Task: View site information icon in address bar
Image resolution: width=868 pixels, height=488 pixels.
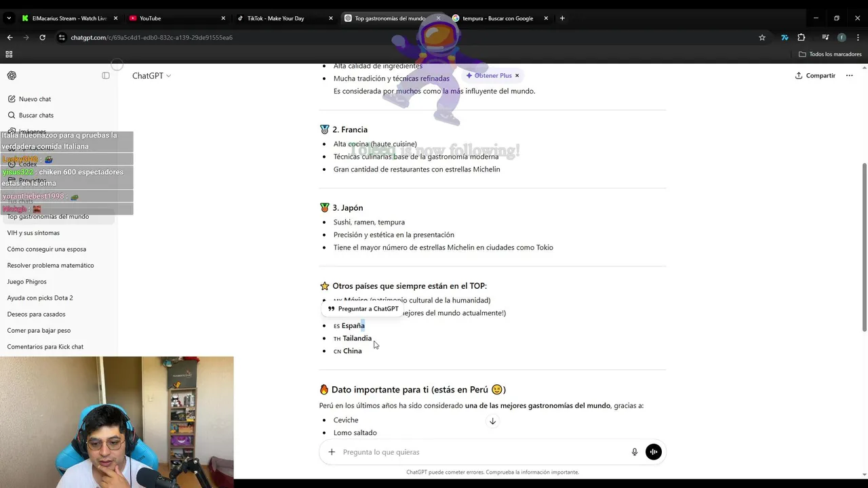Action: [x=62, y=37]
